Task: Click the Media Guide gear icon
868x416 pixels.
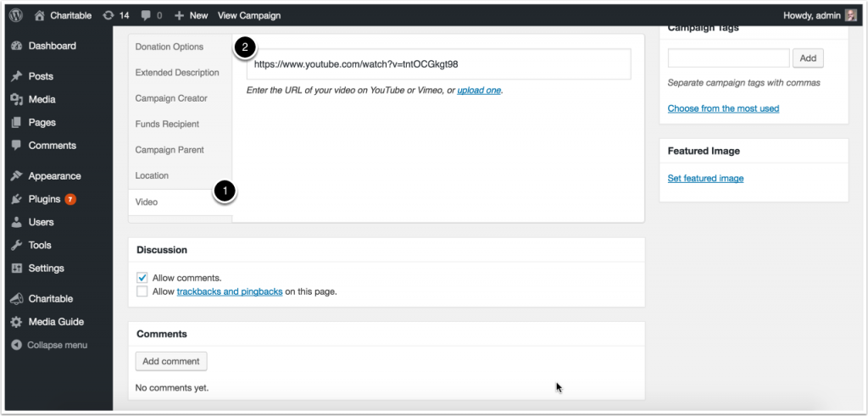Action: tap(17, 321)
